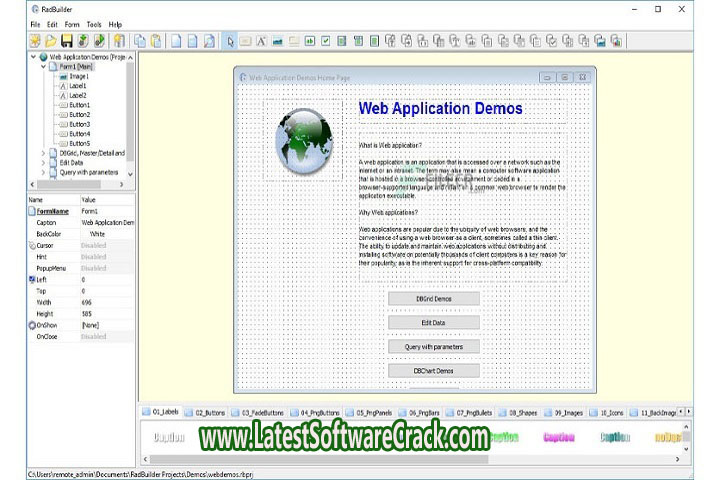Click the globe image on the form
This screenshot has height=480, width=720.
coord(304,141)
